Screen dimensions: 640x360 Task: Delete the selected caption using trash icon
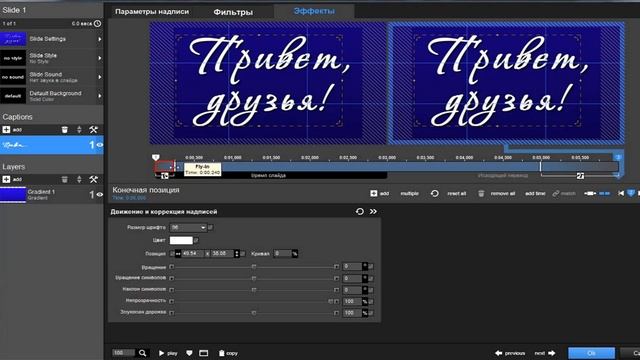(64, 129)
